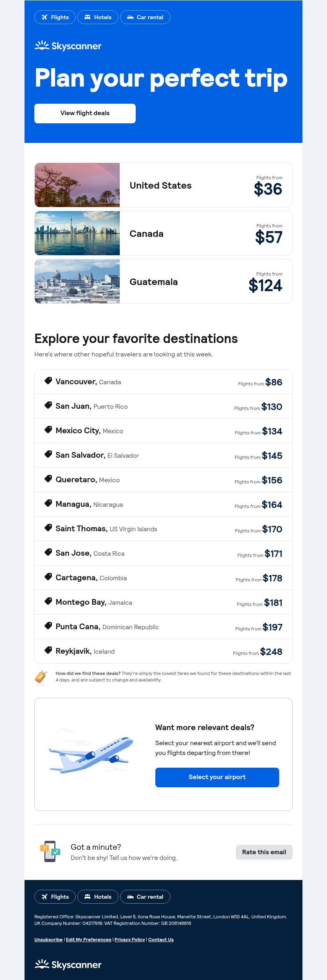This screenshot has width=327, height=980.
Task: Open the Edit My Preferences link
Action: [x=89, y=940]
